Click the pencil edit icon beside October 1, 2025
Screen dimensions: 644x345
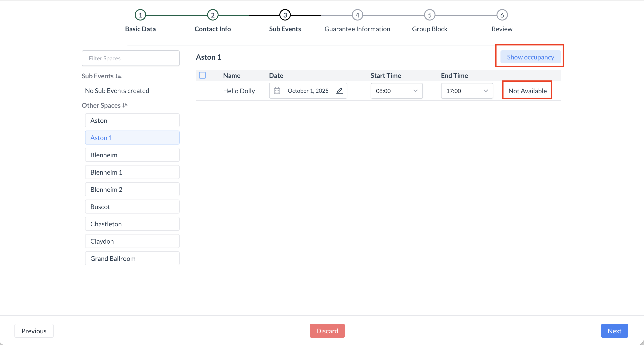click(339, 91)
